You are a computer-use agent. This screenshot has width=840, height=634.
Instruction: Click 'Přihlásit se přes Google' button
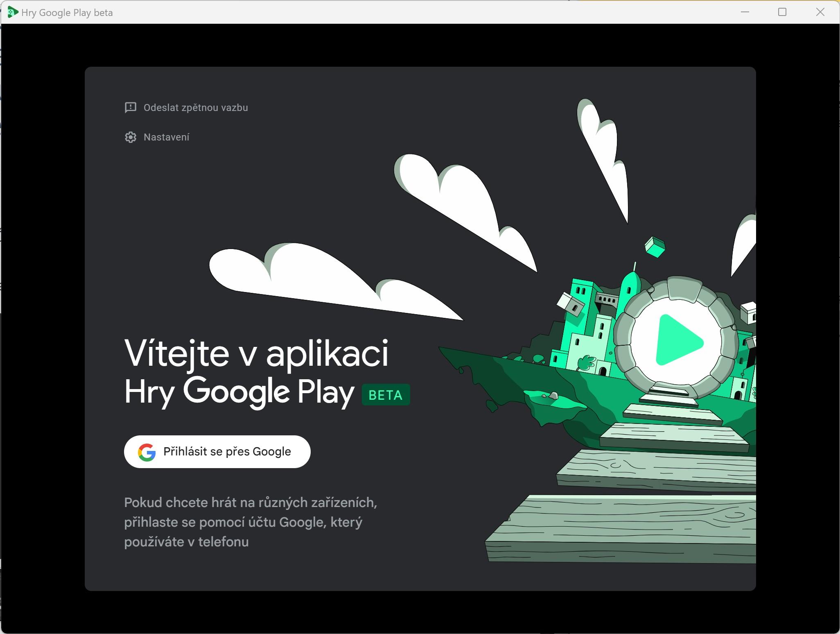click(x=217, y=452)
